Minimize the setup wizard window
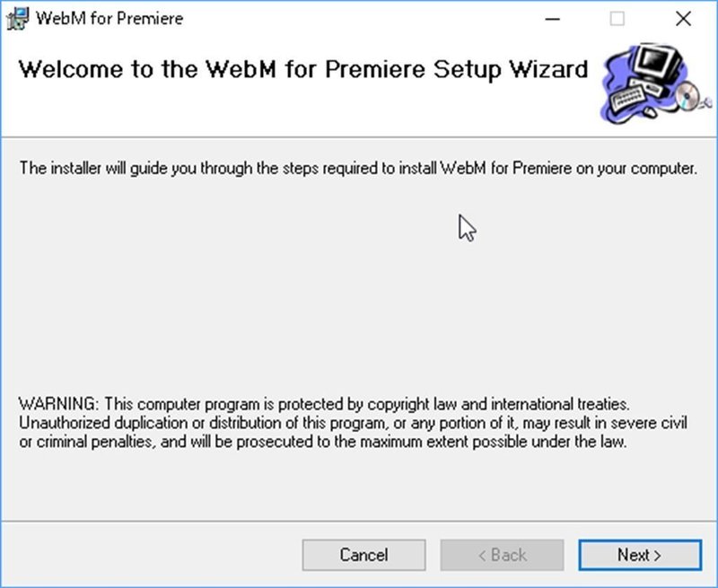The height and width of the screenshot is (588, 718). [551, 18]
